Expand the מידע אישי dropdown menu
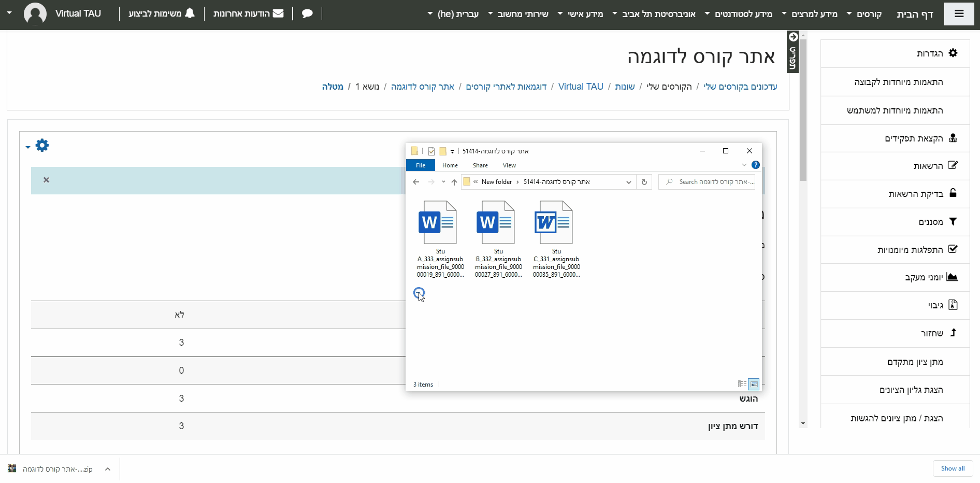Screen dimensions: 980x483 point(581,14)
